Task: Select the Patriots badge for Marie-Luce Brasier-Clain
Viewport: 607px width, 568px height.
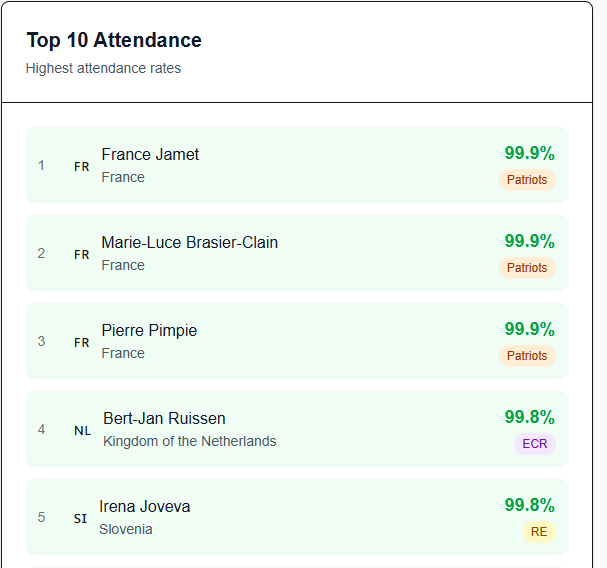Action: pos(527,268)
